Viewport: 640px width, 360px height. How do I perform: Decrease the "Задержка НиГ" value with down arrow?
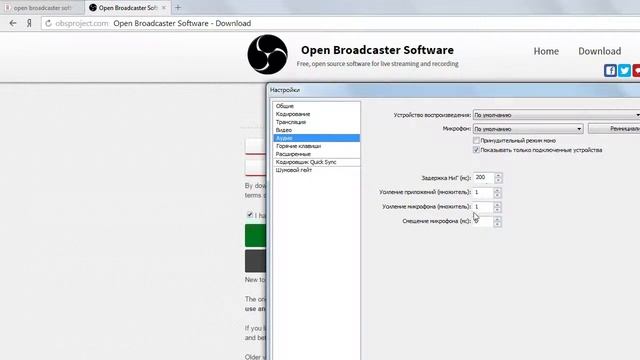click(498, 180)
